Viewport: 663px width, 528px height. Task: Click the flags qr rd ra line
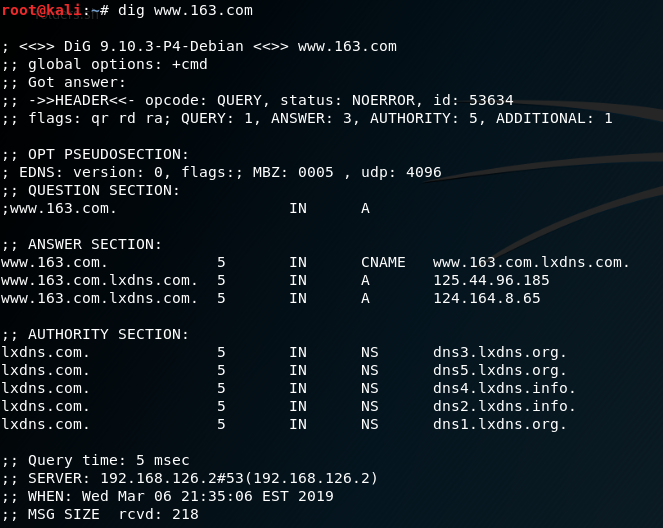point(307,118)
